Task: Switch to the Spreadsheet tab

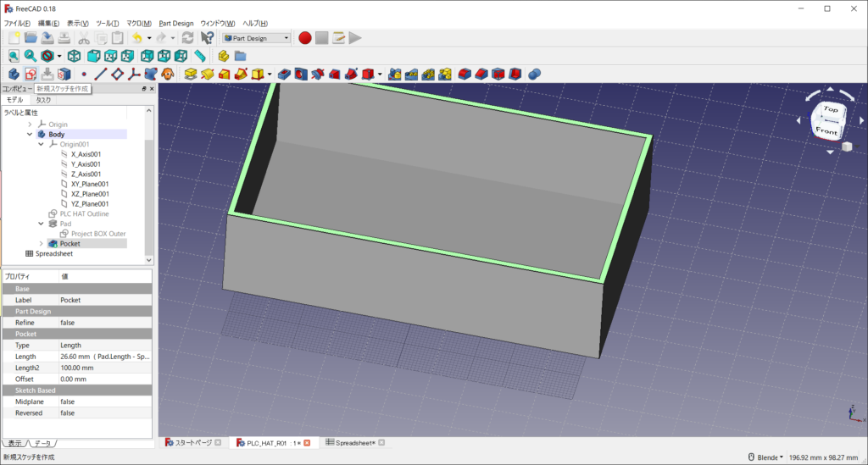Action: [354, 442]
